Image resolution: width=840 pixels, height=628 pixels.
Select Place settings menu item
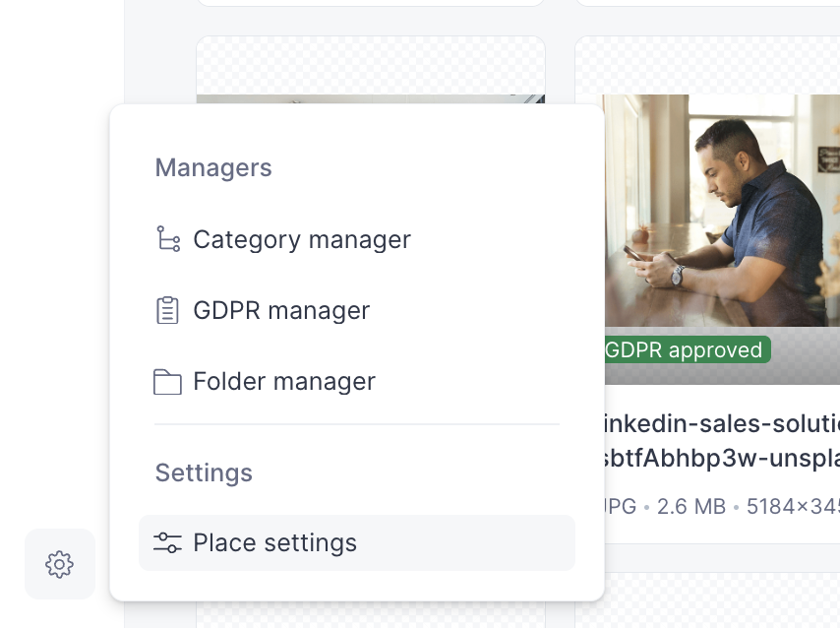pyautogui.click(x=357, y=542)
